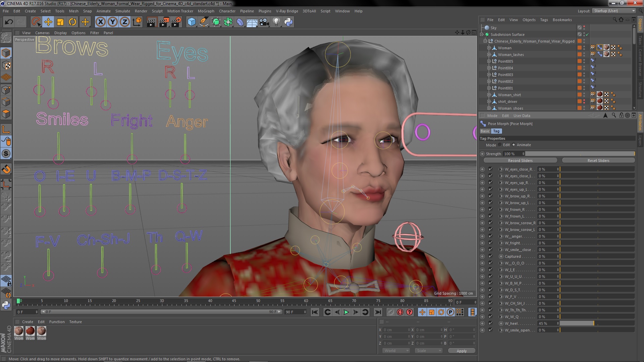Select Edit mode radio button
Viewport: 644px width, 362px height.
[x=500, y=145]
